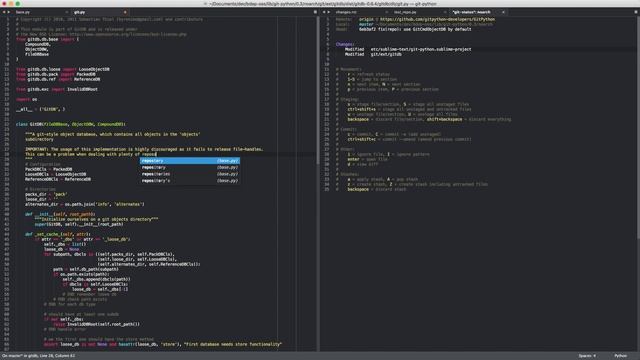Open the Python syntax selector in status bar
Viewport: 640px width, 360px height.
tap(620, 356)
